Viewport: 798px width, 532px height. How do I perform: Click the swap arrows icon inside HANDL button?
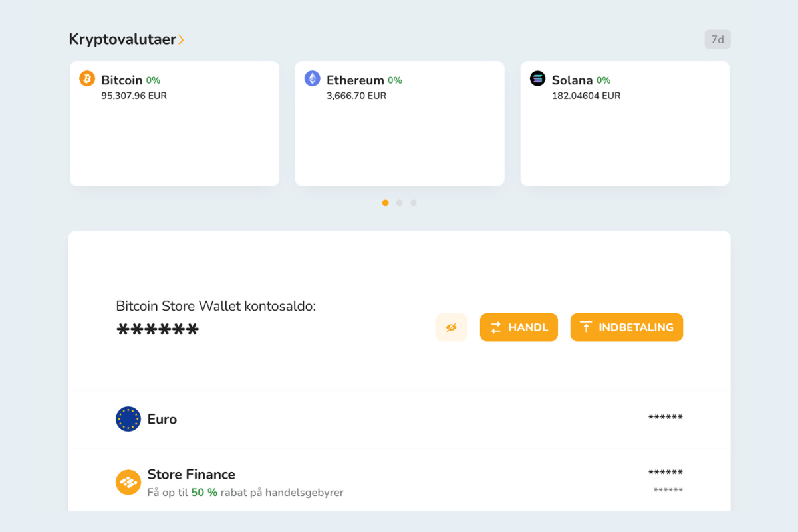[495, 327]
